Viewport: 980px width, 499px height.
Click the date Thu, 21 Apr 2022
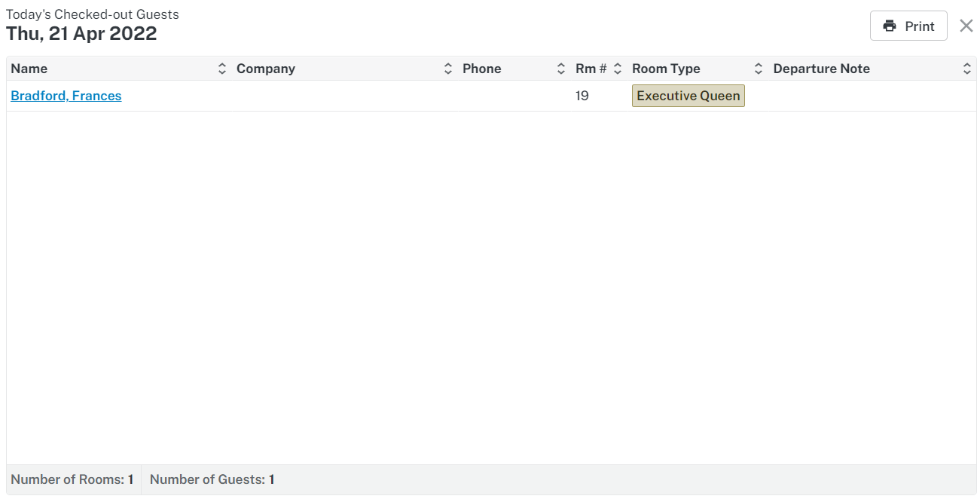click(81, 34)
